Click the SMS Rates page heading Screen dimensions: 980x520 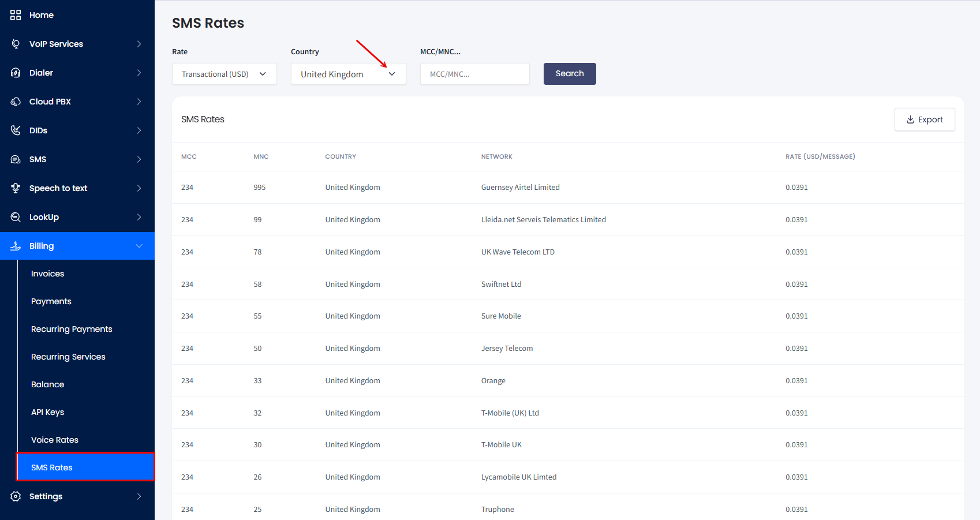point(208,23)
